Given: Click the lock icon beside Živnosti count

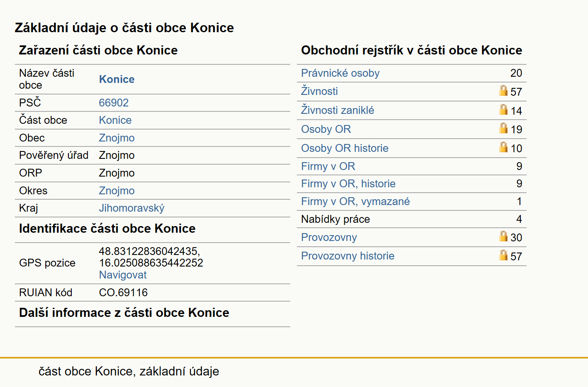Looking at the screenshot, I should 503,90.
